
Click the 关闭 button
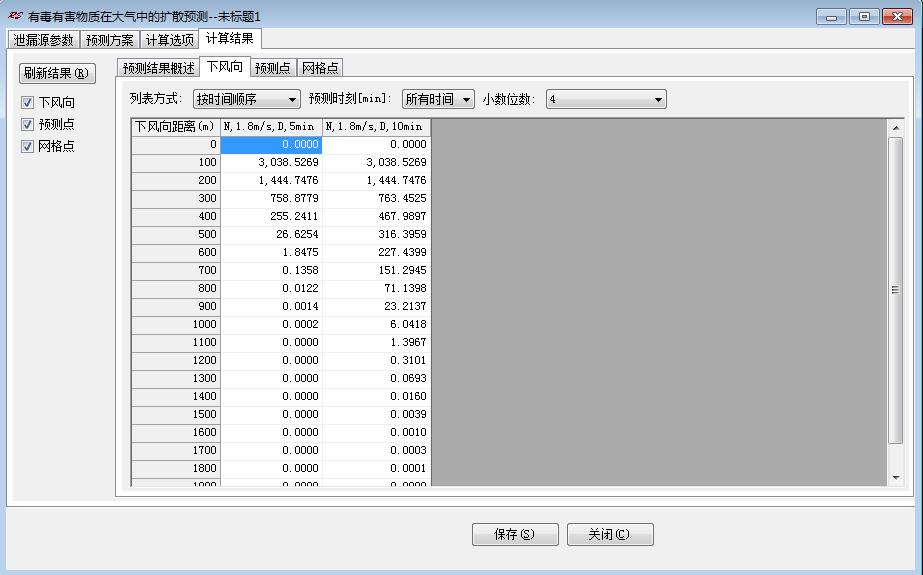click(x=610, y=534)
